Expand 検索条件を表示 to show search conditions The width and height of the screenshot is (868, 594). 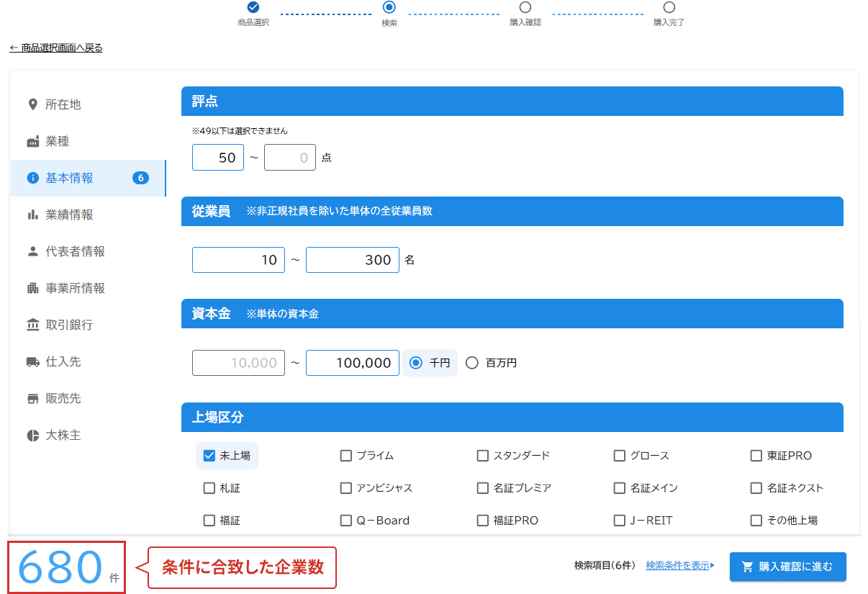tap(679, 566)
